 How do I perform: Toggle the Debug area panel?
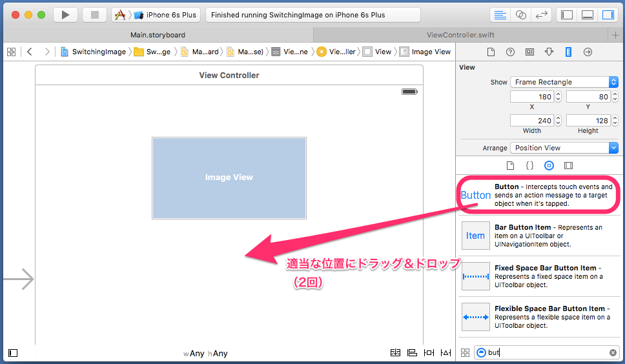pos(588,15)
